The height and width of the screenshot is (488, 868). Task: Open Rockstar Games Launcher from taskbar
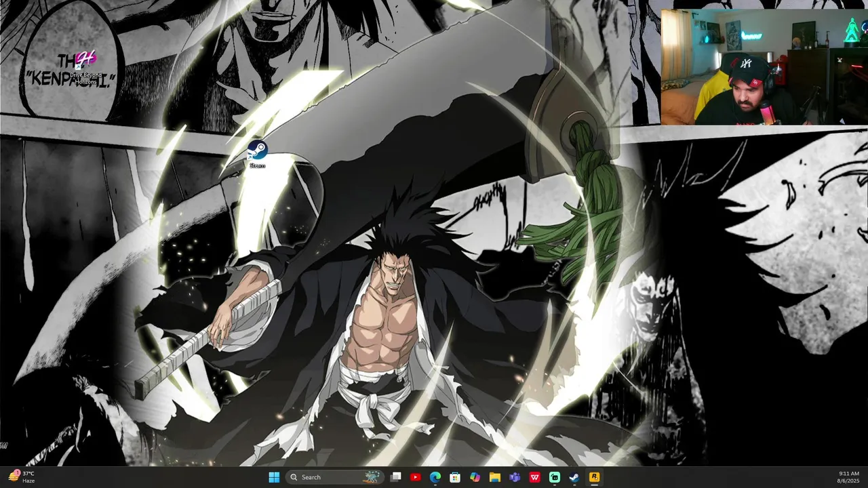pos(594,477)
